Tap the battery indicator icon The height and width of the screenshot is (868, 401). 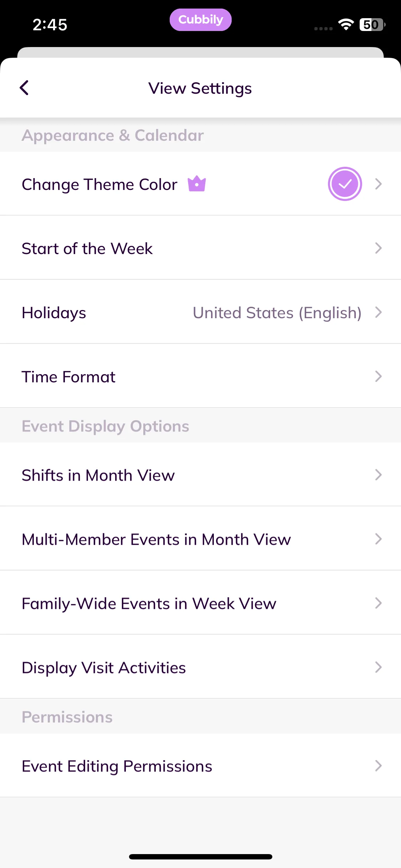point(372,25)
